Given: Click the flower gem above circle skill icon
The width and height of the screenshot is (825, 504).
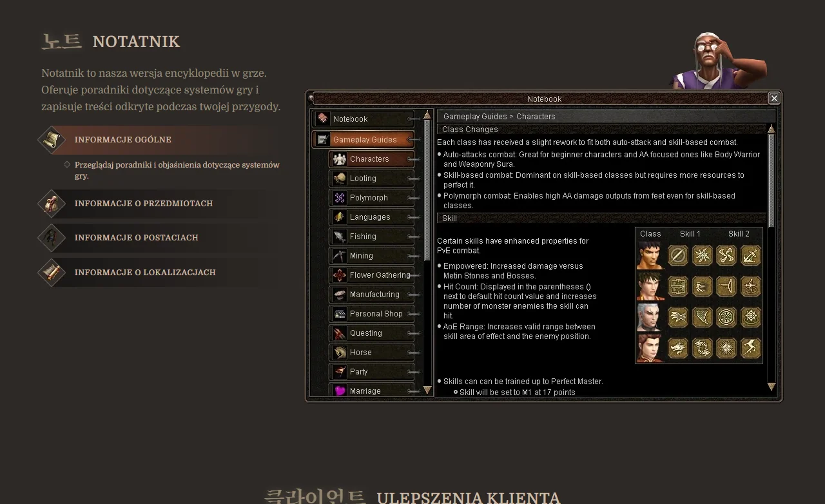Looking at the screenshot, I should tap(751, 317).
